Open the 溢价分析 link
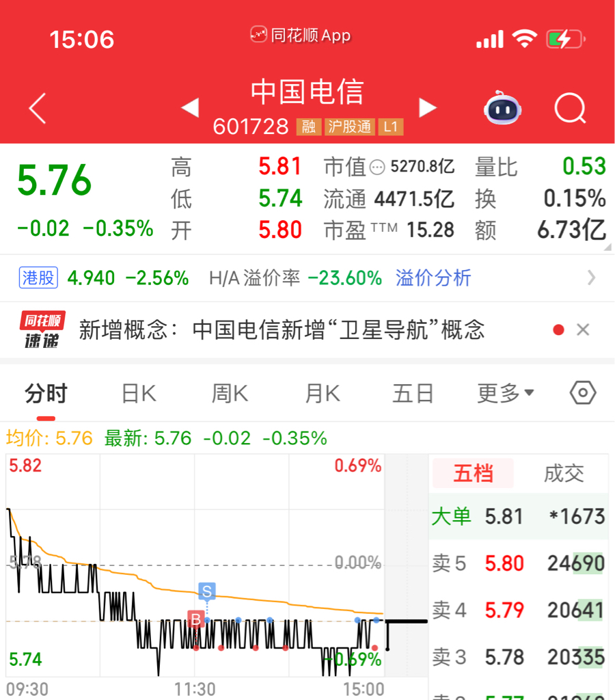Screen dimensions: 615x700 (x=433, y=278)
